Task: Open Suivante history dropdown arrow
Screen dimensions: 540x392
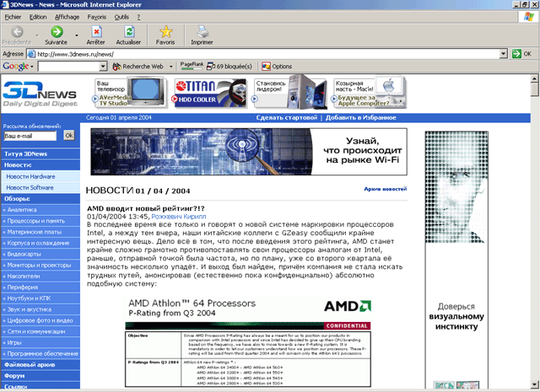Action: 77,35
